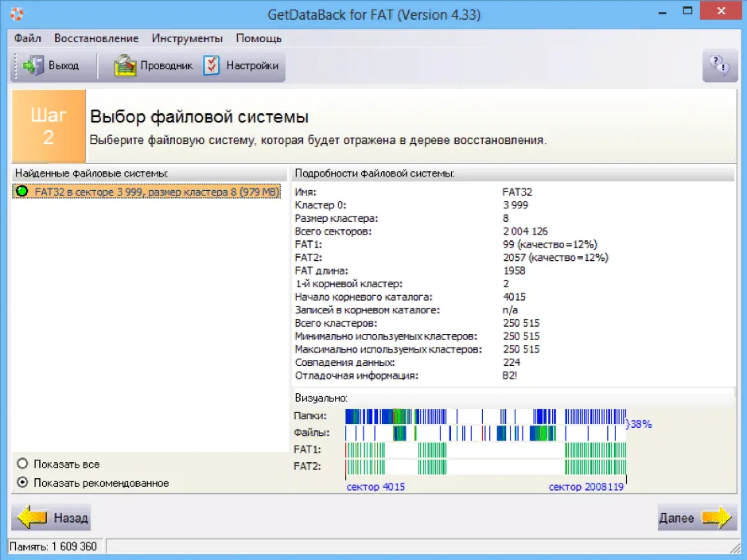Open the Восстановление menu

[96, 38]
